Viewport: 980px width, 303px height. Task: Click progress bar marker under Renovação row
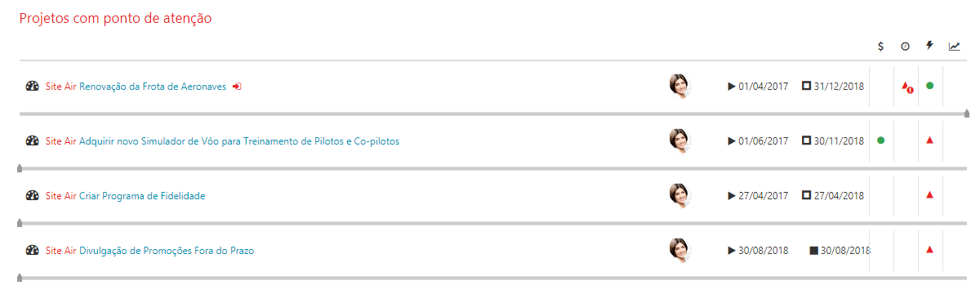967,114
